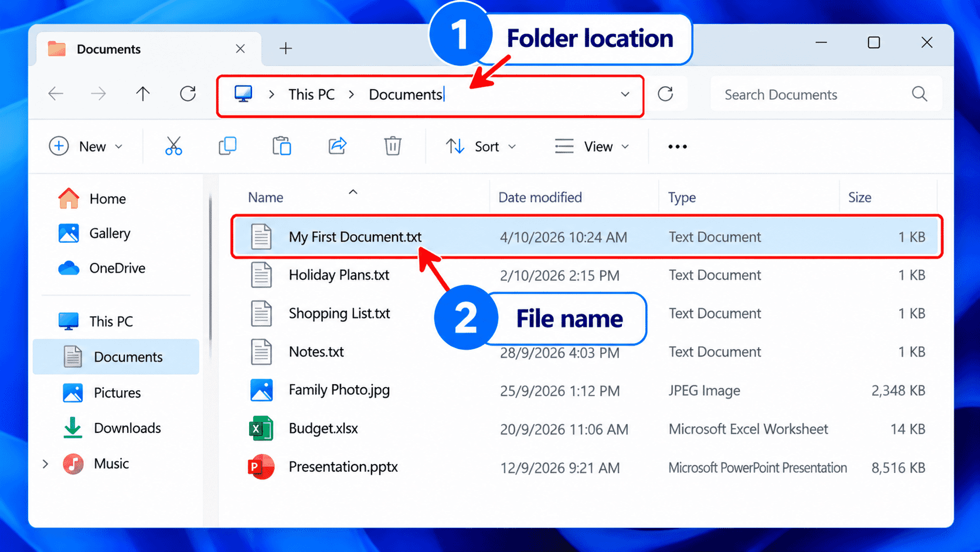This screenshot has width=980, height=552.
Task: Sort by the Size column header
Action: click(859, 198)
